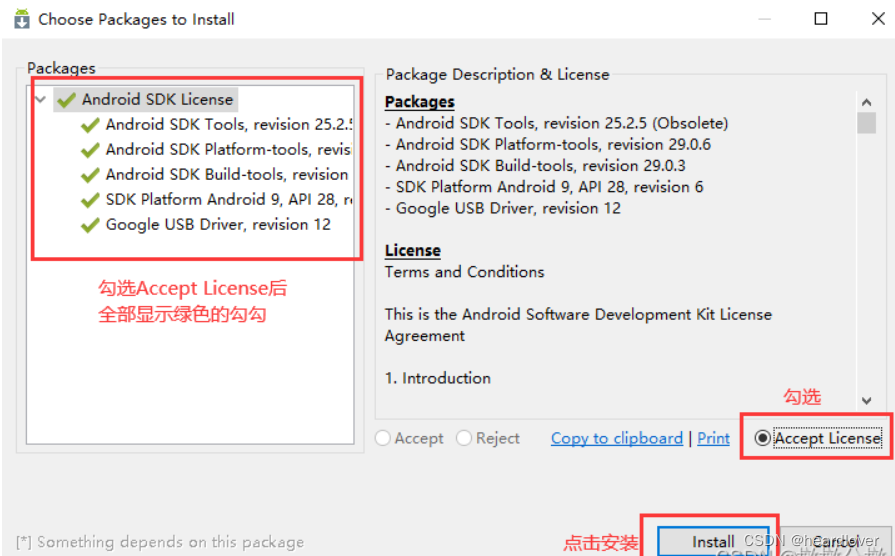Click 'Android SDK Platform-tools, revision 29.0.6' description line
895x556 pixels.
548,144
